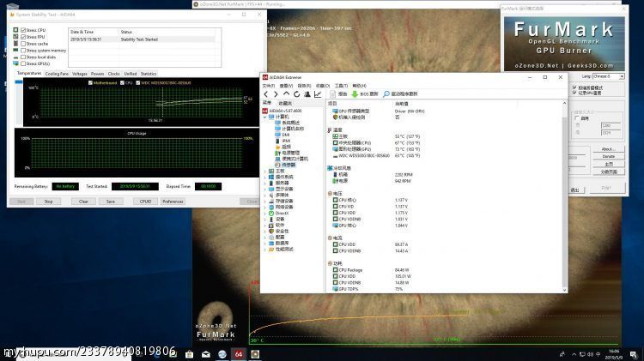Viewport: 644px width, 361px height.
Task: Open the AIDA64 user/favorites toolbar icon
Action: pos(307,94)
